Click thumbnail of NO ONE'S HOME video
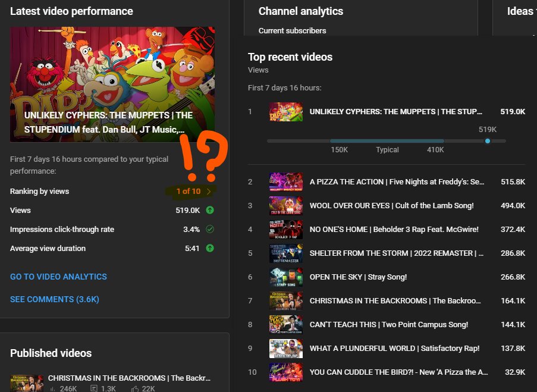 286,229
